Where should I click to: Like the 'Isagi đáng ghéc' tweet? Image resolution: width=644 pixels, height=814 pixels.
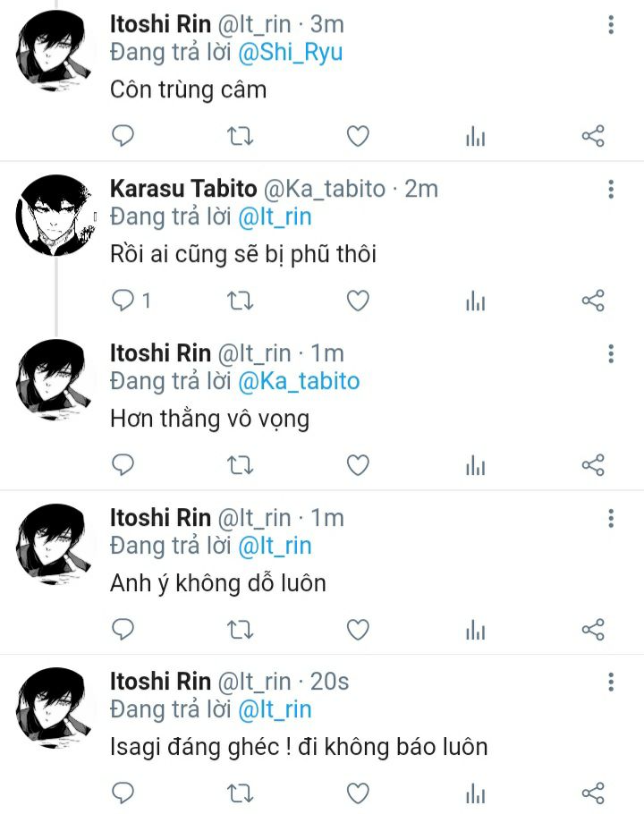point(358,793)
